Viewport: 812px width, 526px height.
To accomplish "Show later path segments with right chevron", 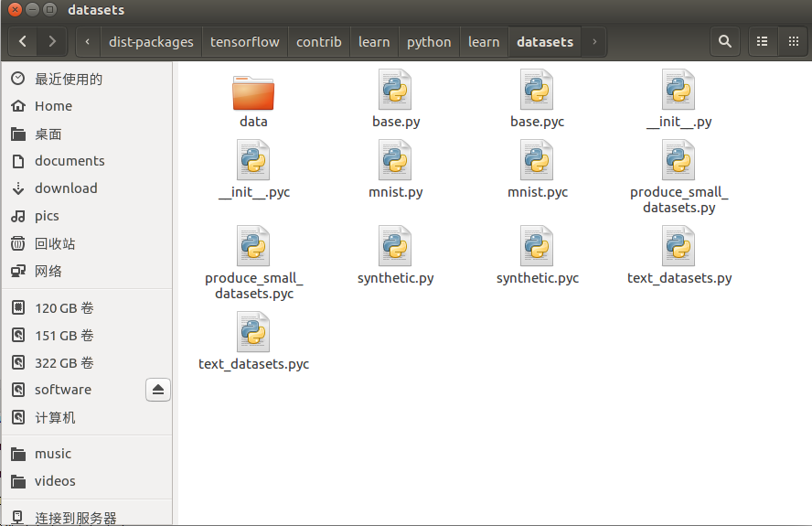I will coord(594,41).
